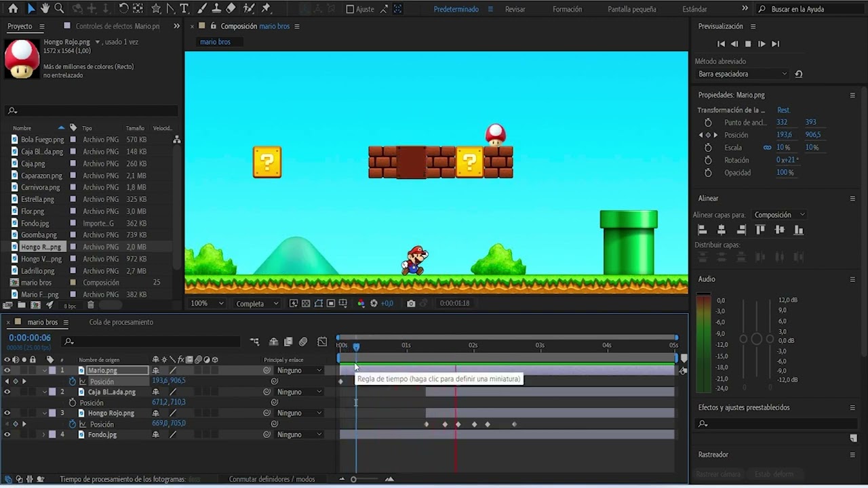
Task: Click the motion blur enable icon in timeline
Action: tap(303, 342)
